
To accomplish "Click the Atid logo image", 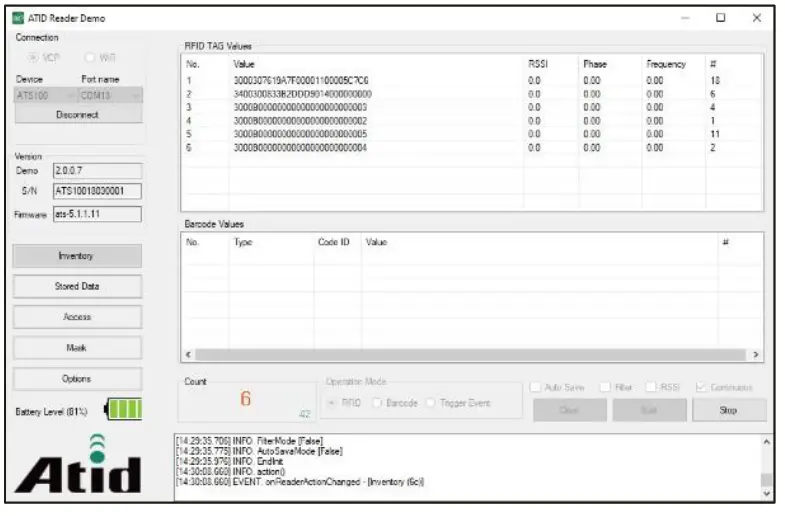I will point(78,465).
